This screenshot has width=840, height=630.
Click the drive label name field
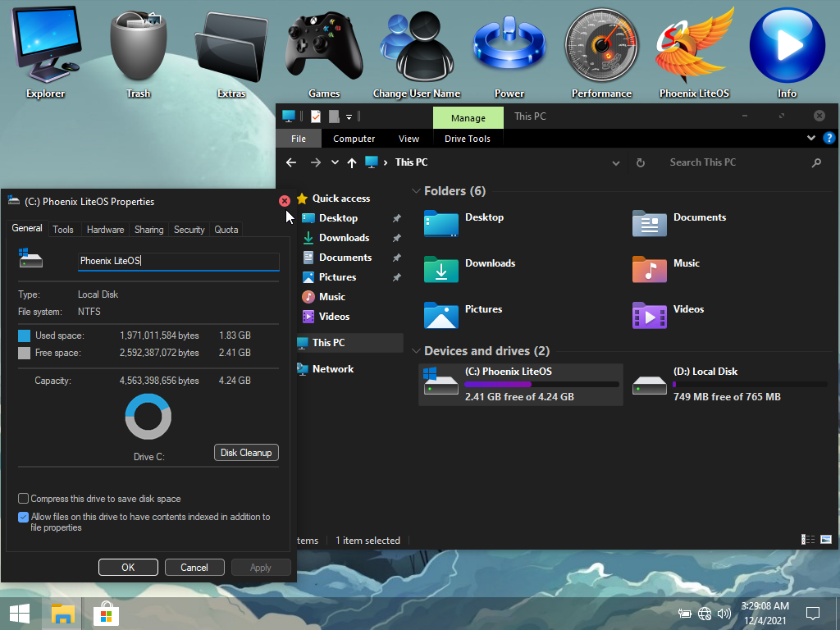tap(178, 261)
